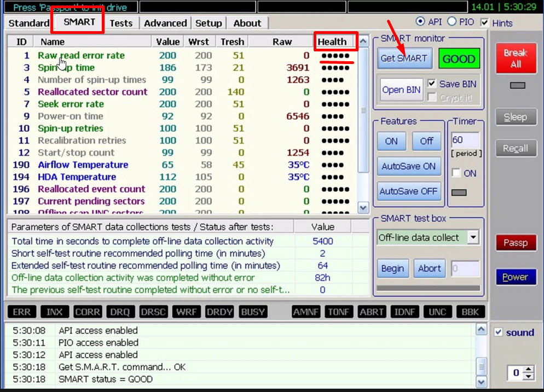Screen dimensions: 544x392
Task: Toggle the Save BIN checkbox
Action: click(432, 84)
